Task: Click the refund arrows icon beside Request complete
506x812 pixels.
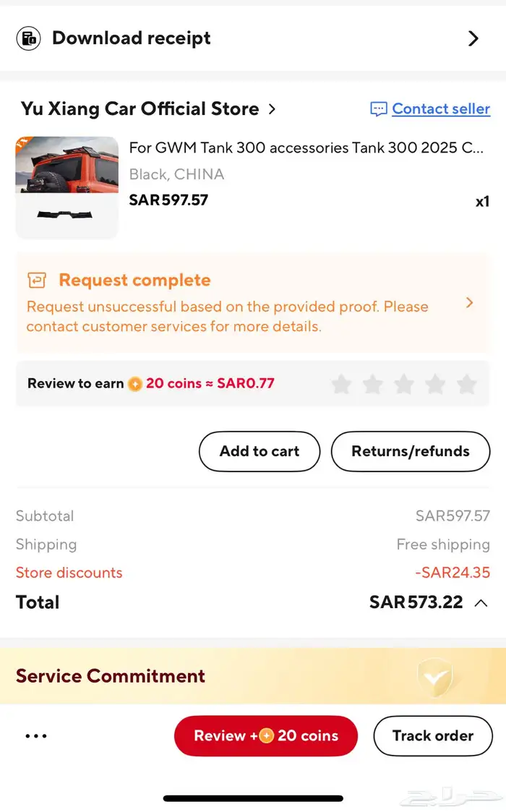Action: click(x=36, y=281)
